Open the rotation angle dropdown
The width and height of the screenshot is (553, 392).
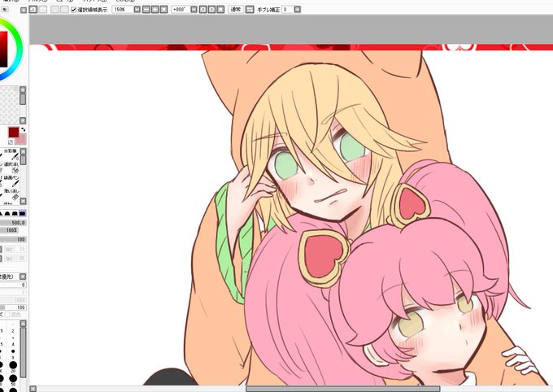pyautogui.click(x=194, y=10)
